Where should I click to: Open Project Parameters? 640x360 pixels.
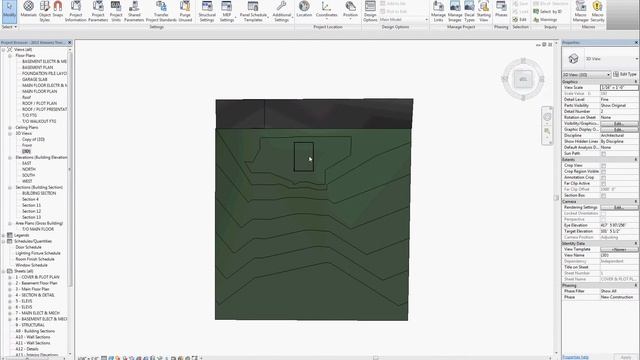pyautogui.click(x=98, y=11)
